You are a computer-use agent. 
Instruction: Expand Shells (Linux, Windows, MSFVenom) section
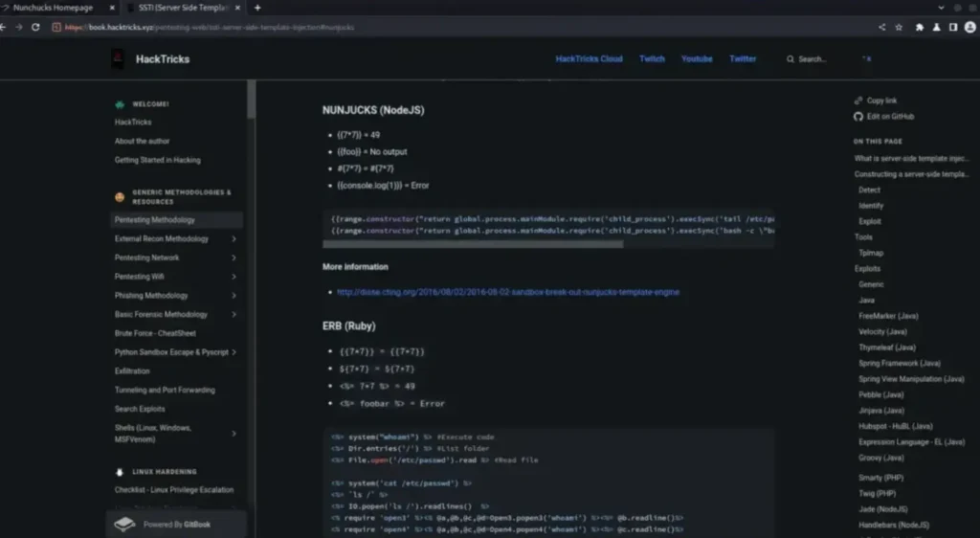coord(234,434)
